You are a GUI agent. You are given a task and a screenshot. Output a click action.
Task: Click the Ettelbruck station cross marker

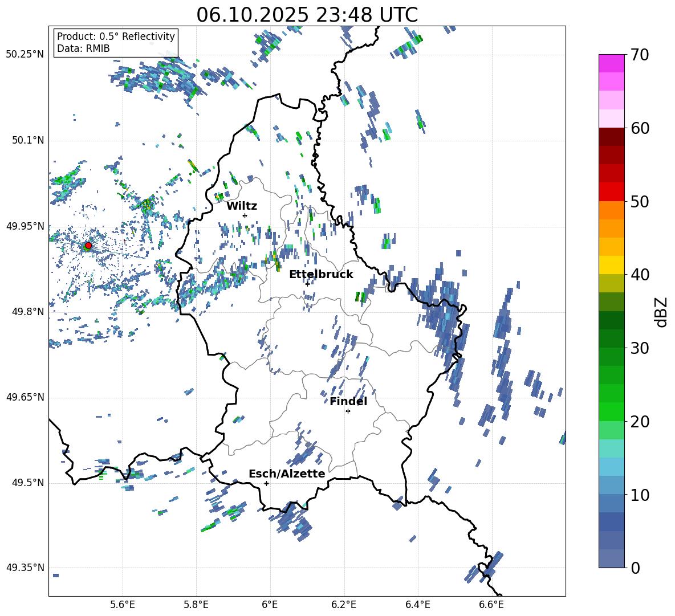pyautogui.click(x=307, y=284)
